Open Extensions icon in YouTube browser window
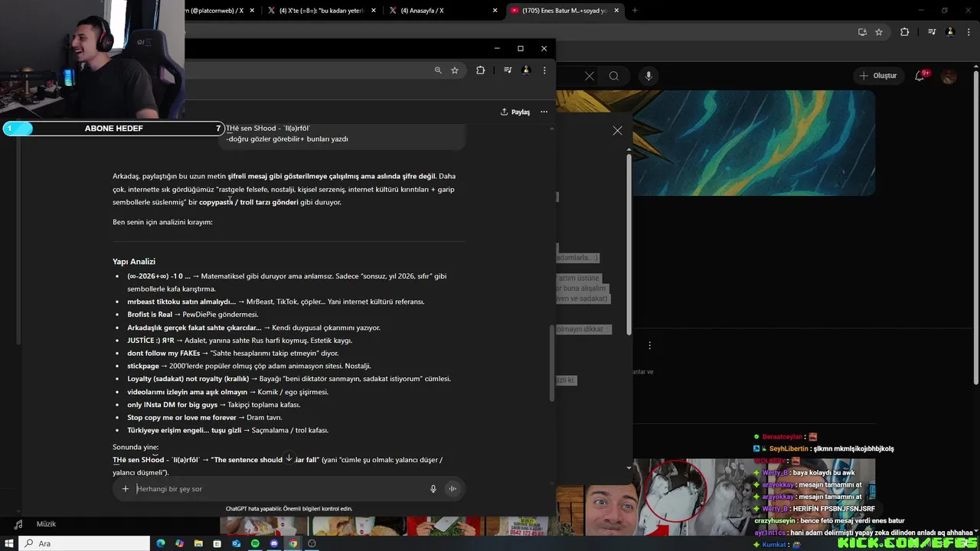This screenshot has width=980, height=551. pos(905,32)
